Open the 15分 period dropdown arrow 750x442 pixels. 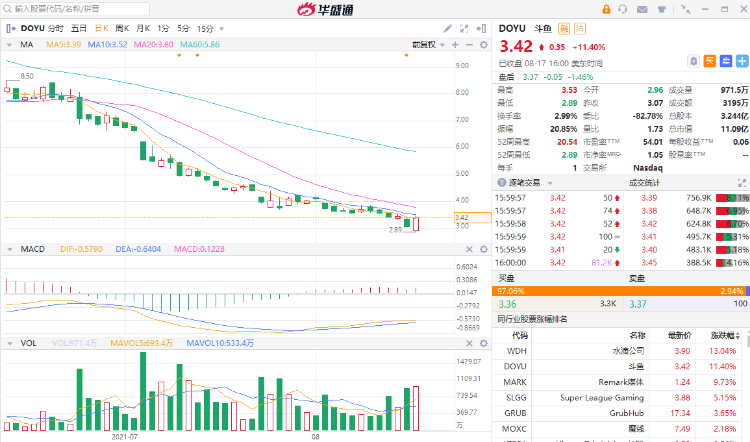click(221, 29)
